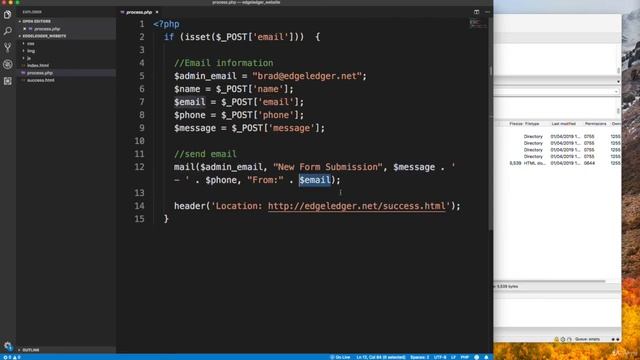Open the dropdown arrow in FTP window

[x=618, y=82]
